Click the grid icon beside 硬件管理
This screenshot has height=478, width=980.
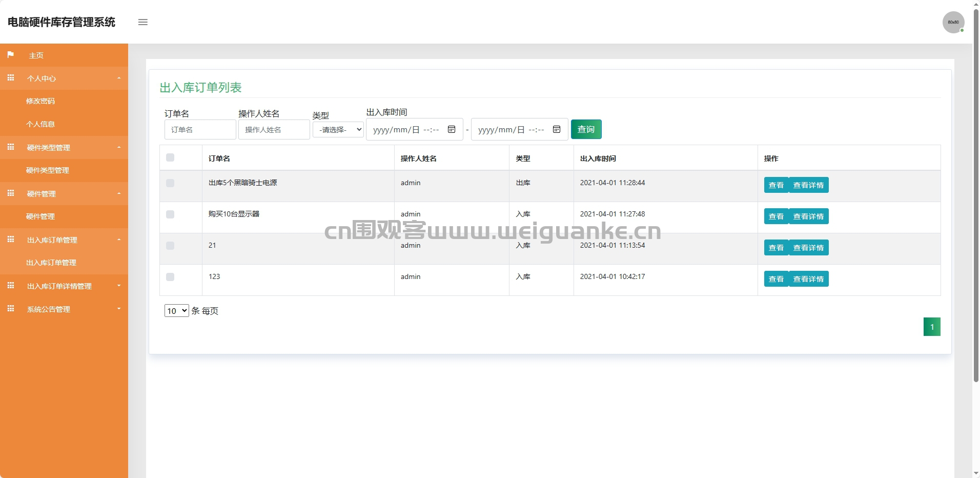[x=11, y=193]
